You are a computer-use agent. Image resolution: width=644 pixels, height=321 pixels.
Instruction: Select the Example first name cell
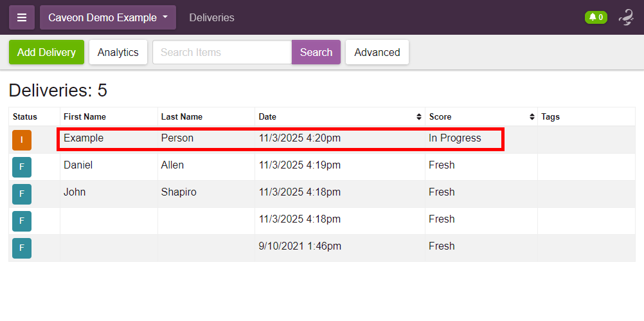[x=109, y=138]
